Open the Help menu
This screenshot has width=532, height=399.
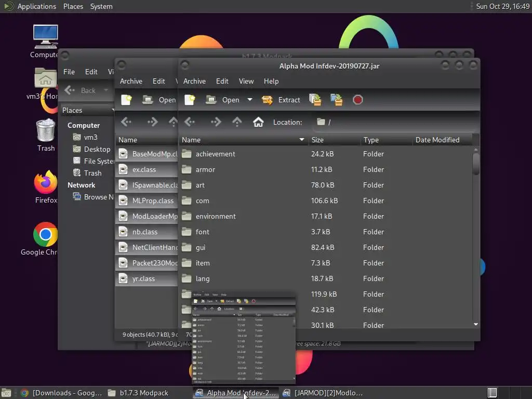(x=271, y=81)
